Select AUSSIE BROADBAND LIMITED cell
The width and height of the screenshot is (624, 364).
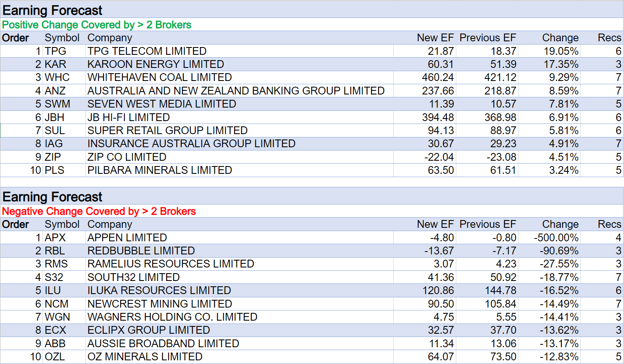(163, 344)
